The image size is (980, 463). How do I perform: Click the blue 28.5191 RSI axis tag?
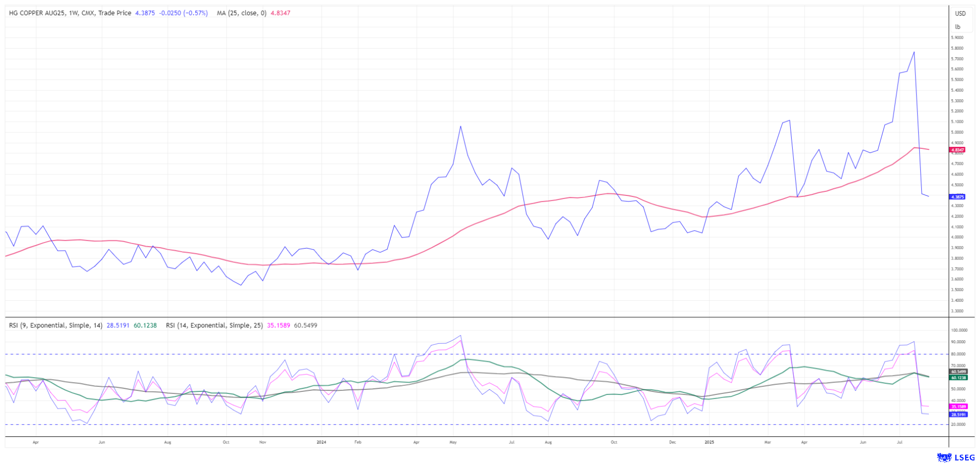tap(958, 415)
